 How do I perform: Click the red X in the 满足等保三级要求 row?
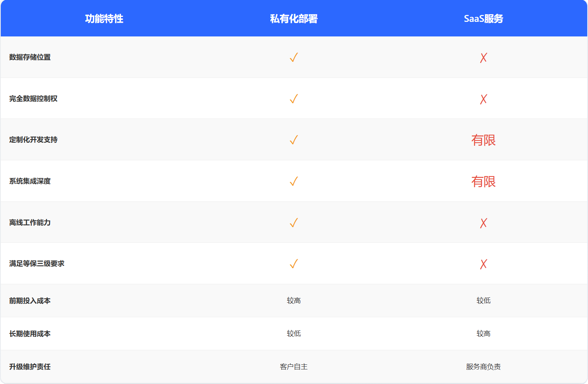click(x=483, y=264)
